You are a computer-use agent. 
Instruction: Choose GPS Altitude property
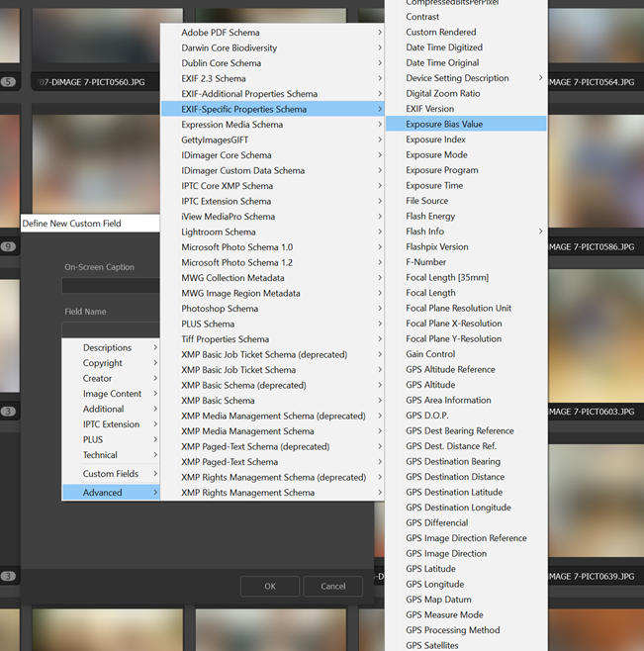click(466, 385)
